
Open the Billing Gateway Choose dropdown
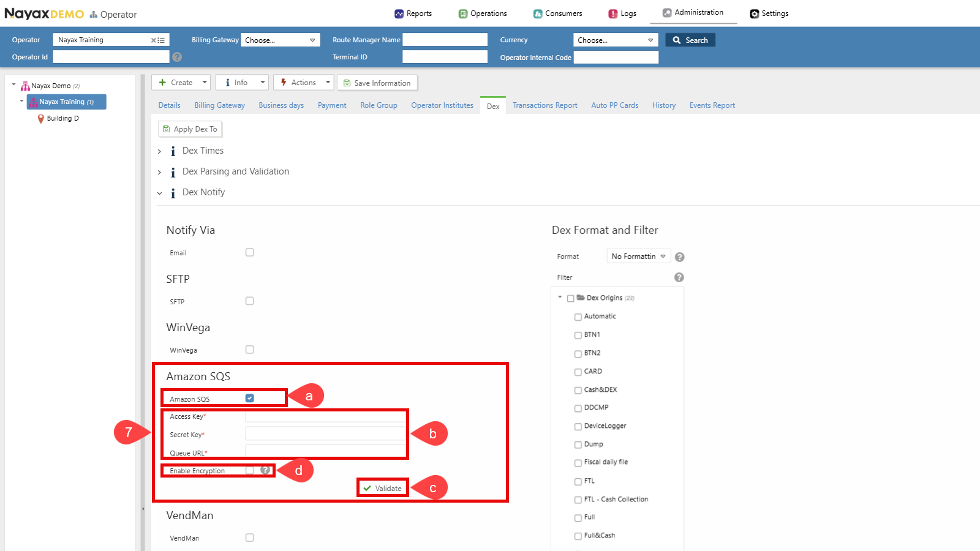281,40
